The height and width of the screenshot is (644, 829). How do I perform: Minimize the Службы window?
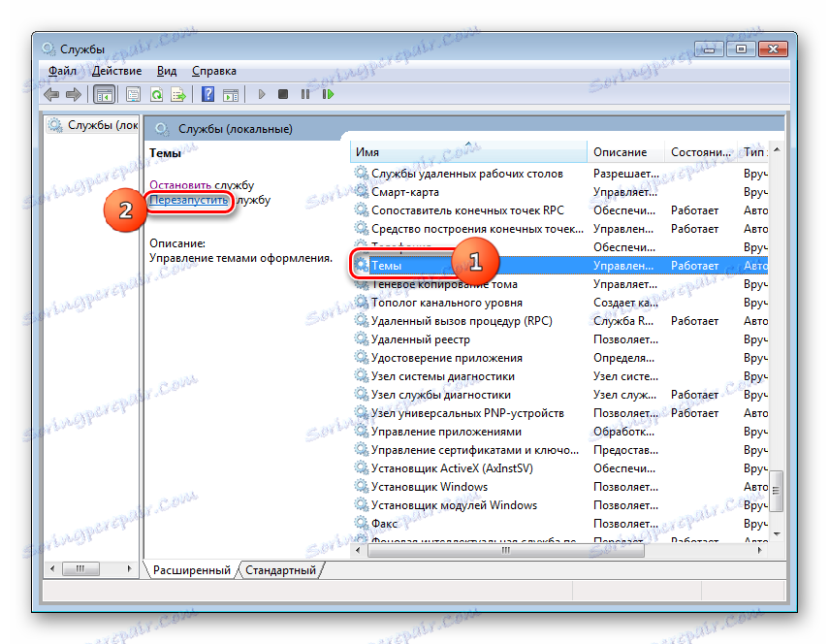point(710,49)
